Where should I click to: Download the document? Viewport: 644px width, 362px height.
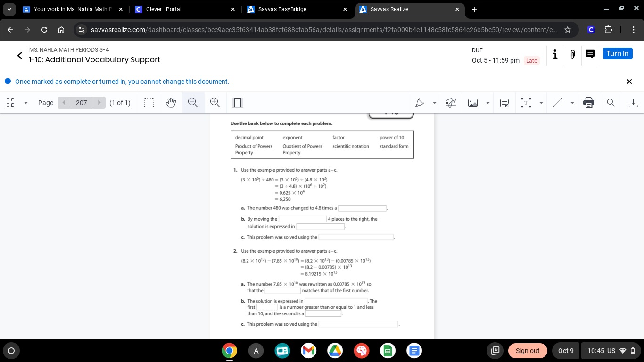pos(633,102)
